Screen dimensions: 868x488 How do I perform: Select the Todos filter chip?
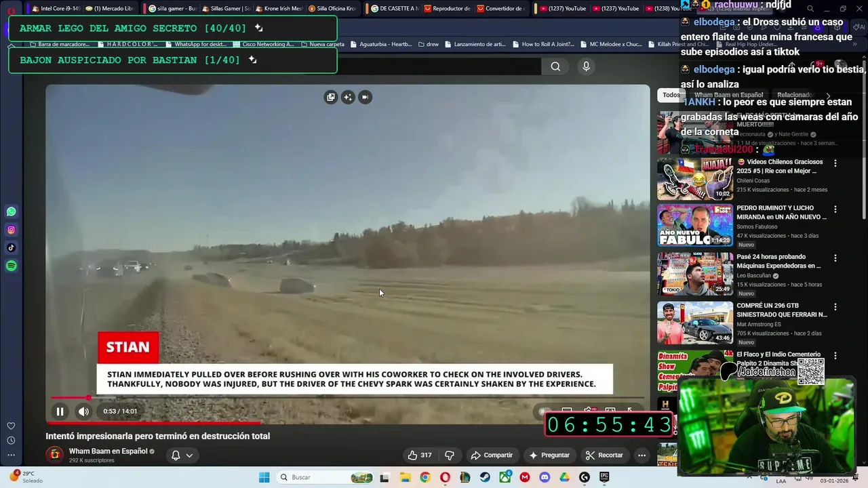click(671, 95)
